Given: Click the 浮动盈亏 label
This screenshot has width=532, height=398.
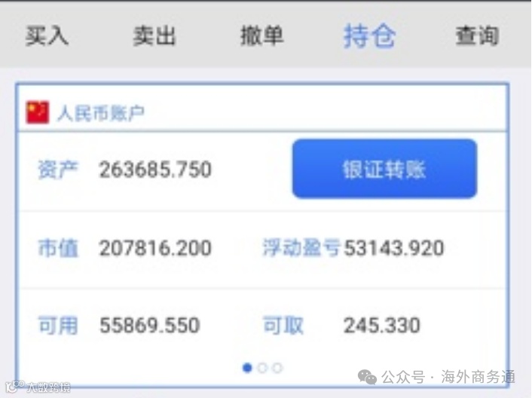Looking at the screenshot, I should click(x=301, y=247).
